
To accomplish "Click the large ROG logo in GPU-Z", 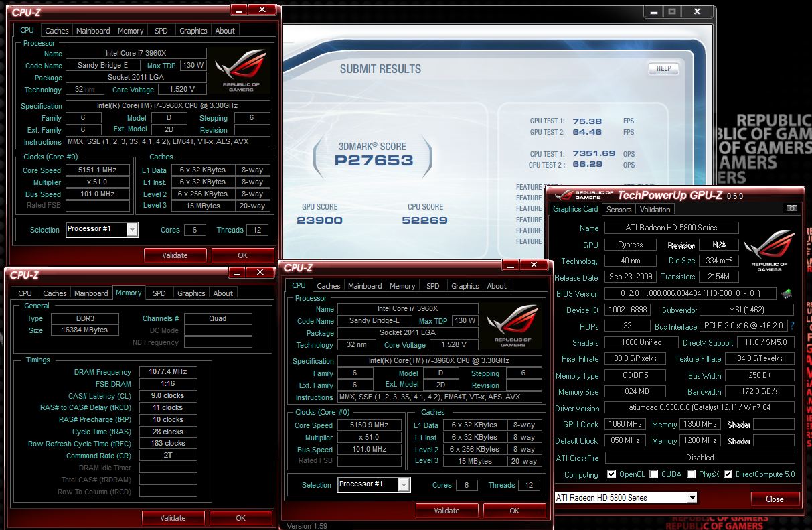I will click(769, 251).
